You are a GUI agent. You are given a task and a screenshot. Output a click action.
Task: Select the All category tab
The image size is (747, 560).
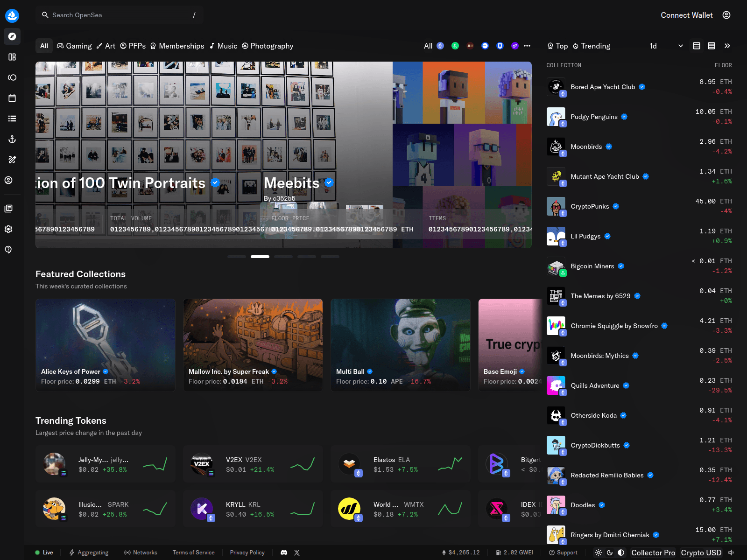[44, 46]
